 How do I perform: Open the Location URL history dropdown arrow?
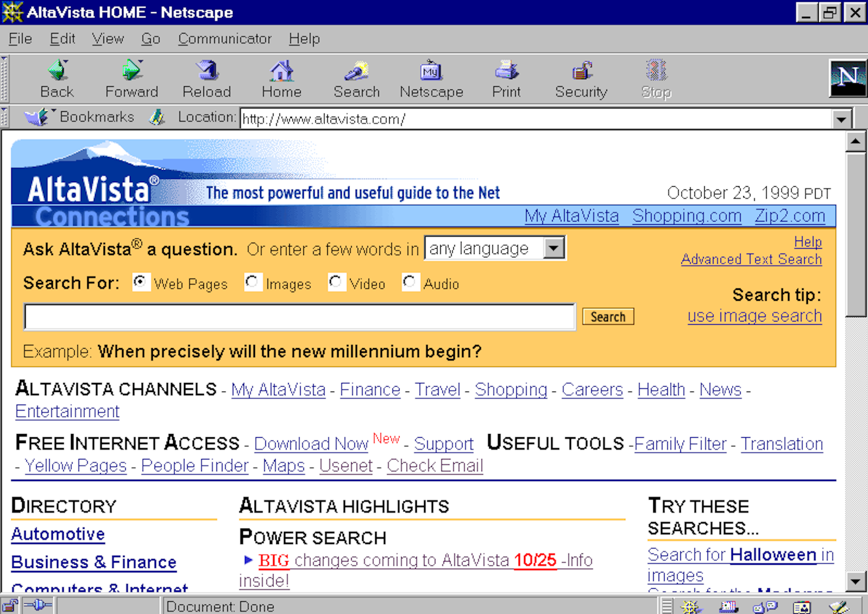click(841, 119)
